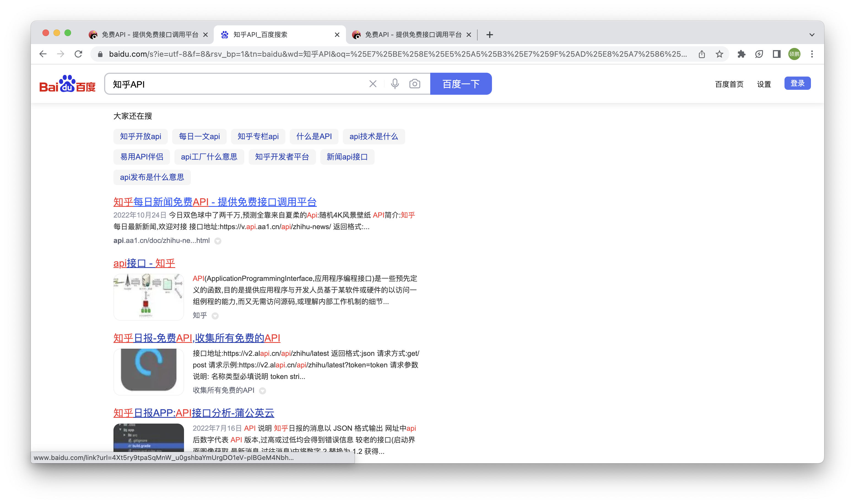Expand the arrow next to 收集所有免费的API source
The width and height of the screenshot is (855, 504).
263,391
